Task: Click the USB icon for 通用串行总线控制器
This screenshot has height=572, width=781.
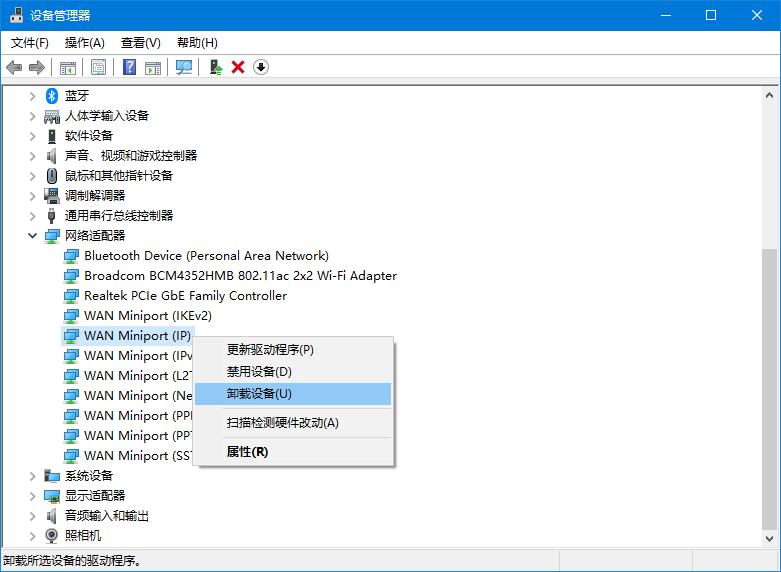Action: pos(52,216)
